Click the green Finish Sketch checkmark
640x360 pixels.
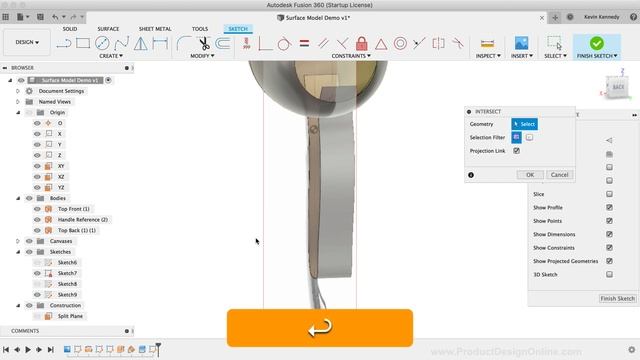[x=596, y=43]
